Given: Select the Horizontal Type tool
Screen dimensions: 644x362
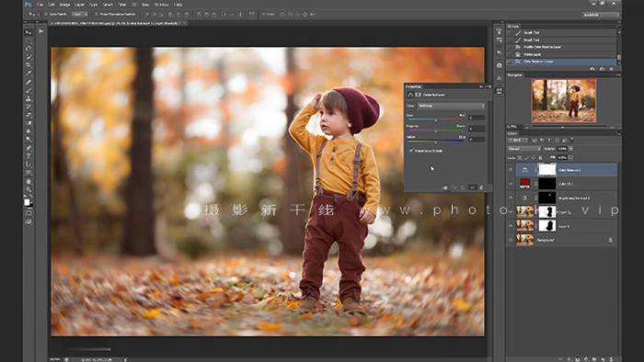Looking at the screenshot, I should (29, 156).
